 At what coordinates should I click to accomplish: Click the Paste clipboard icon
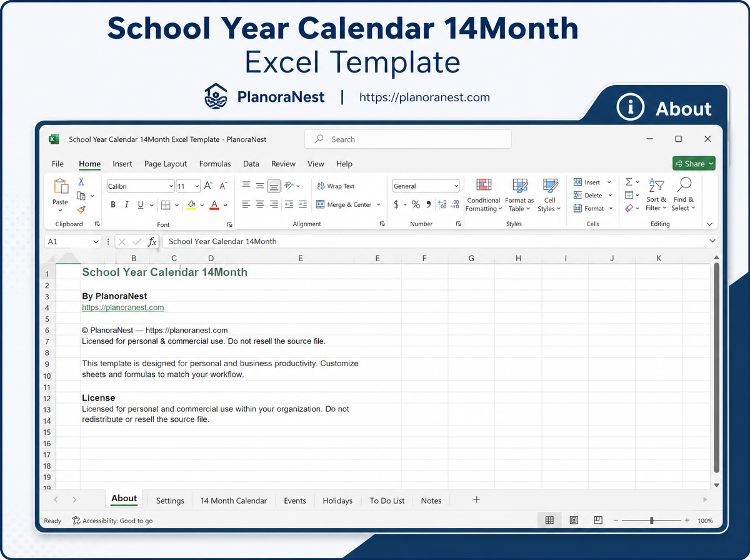pyautogui.click(x=61, y=186)
